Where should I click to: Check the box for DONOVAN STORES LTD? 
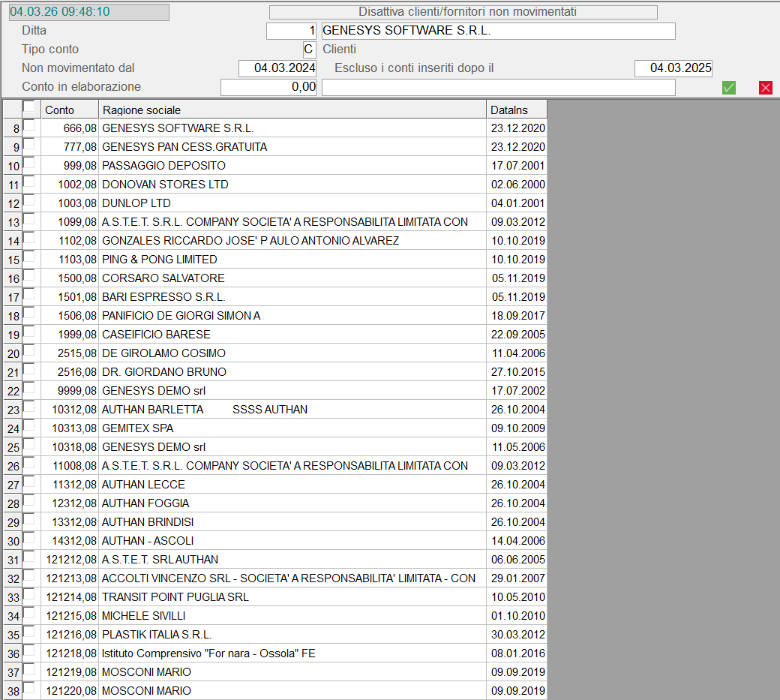pyautogui.click(x=28, y=182)
